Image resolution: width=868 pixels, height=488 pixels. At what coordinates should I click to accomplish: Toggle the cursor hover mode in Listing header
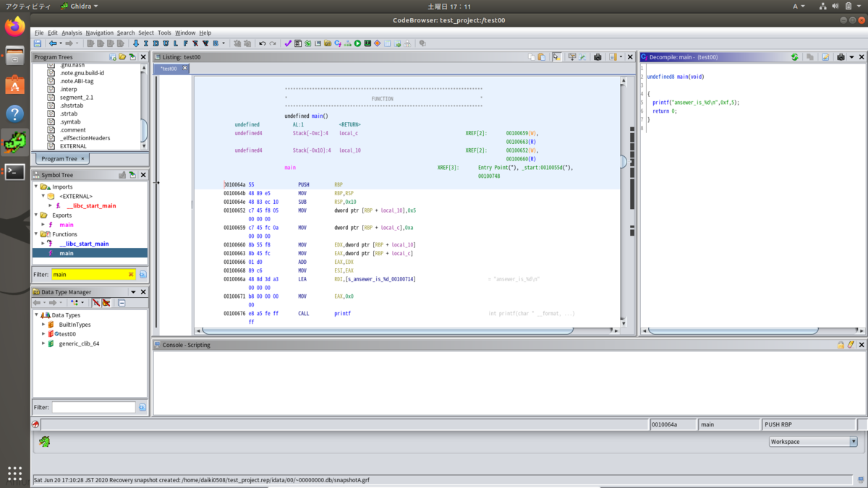pos(557,57)
